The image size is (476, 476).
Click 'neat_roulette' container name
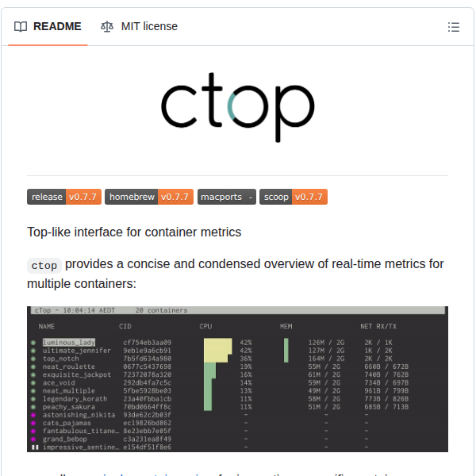(x=68, y=367)
